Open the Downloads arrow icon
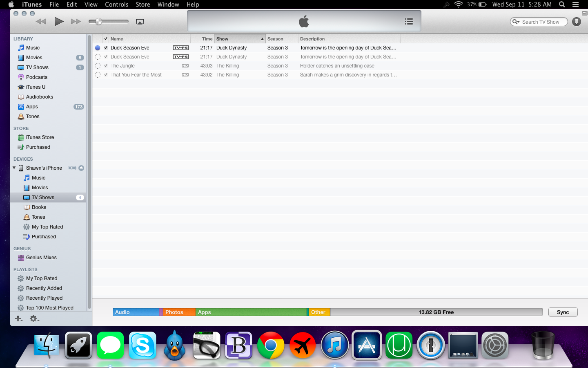Image resolution: width=588 pixels, height=368 pixels. [x=577, y=22]
